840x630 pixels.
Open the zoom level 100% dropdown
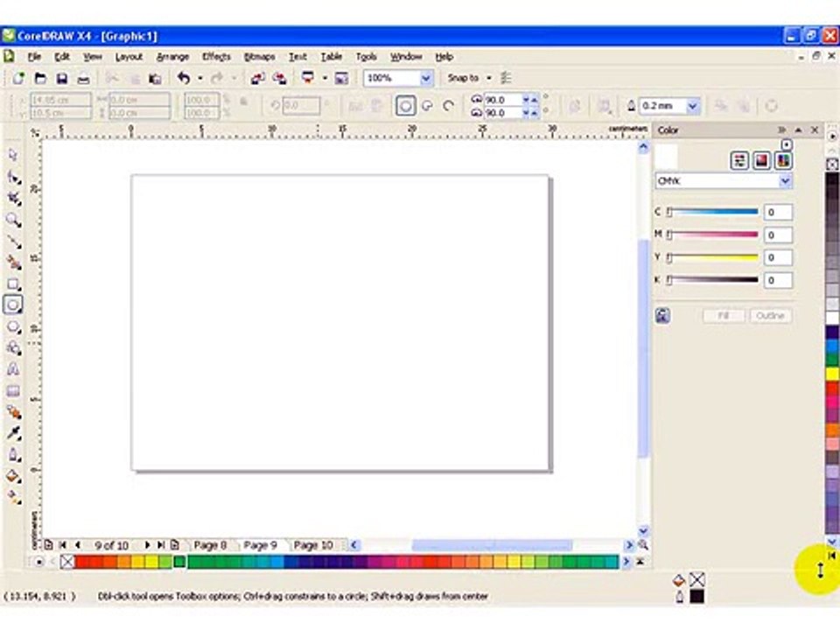426,78
